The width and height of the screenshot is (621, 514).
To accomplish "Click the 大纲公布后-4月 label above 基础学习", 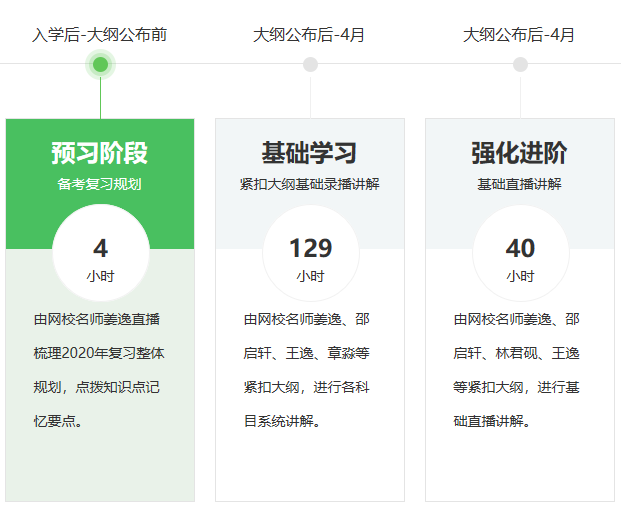I will tap(310, 35).
